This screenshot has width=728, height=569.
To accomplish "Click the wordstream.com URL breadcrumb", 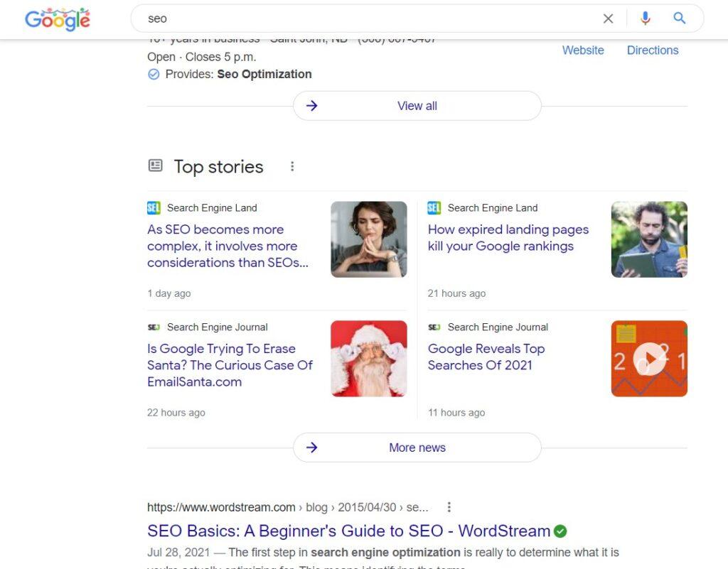I will [288, 507].
